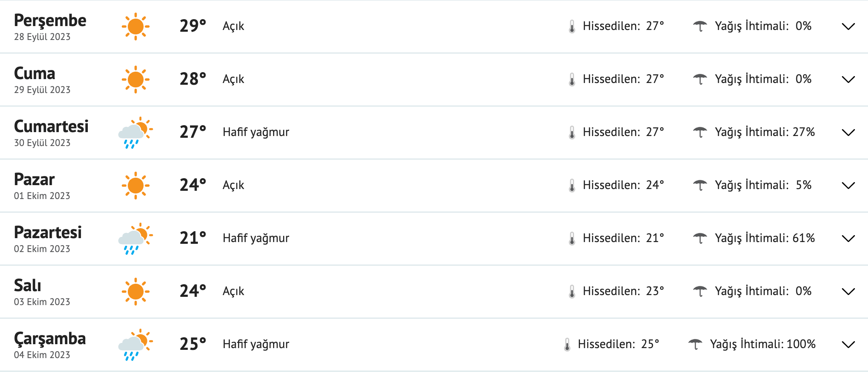Click the rain cloud icon for Pazartesi

pos(135,238)
